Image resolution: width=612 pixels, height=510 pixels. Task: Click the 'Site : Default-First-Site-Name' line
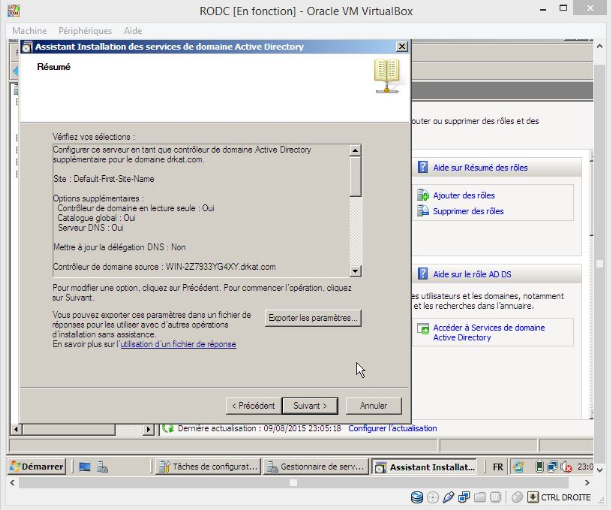(x=104, y=179)
